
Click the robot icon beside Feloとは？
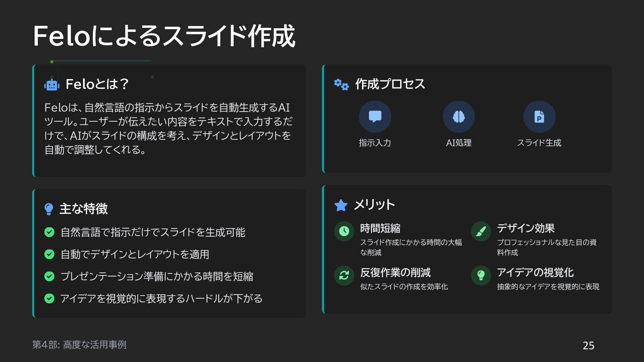point(52,85)
